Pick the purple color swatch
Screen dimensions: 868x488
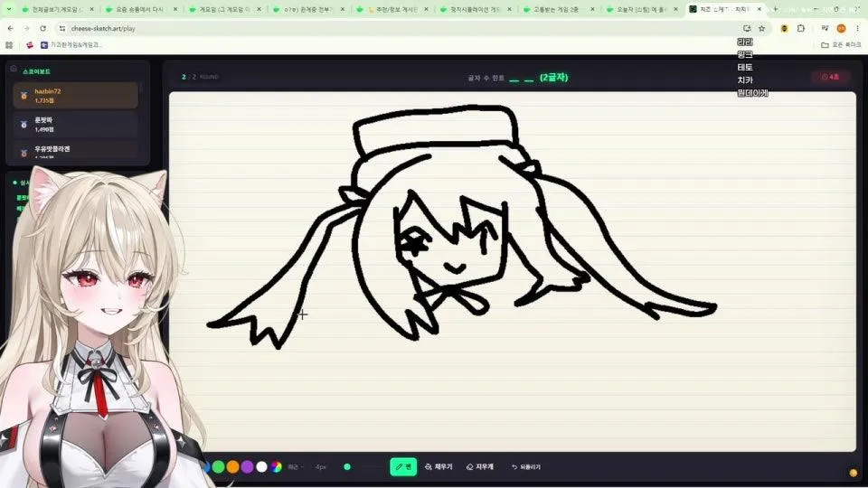(x=248, y=467)
